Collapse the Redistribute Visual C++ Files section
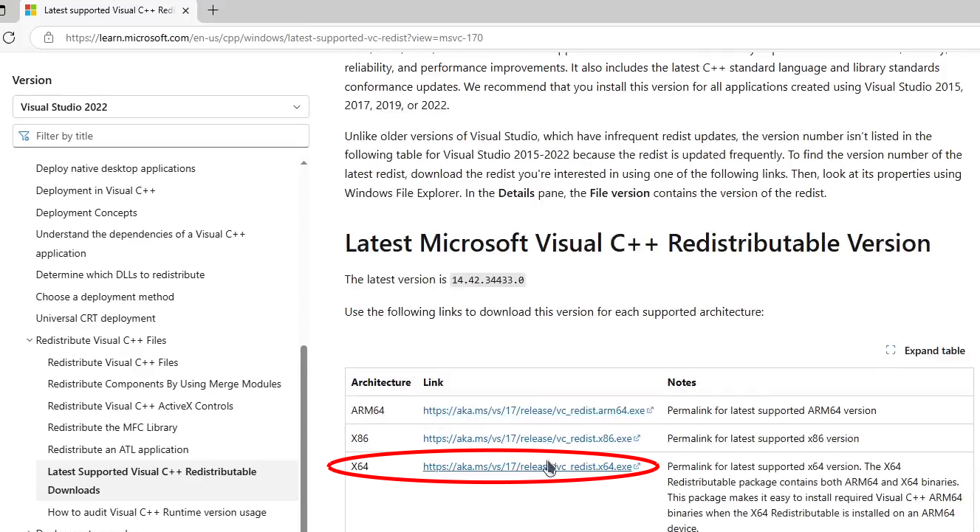Image resolution: width=980 pixels, height=532 pixels. [30, 340]
